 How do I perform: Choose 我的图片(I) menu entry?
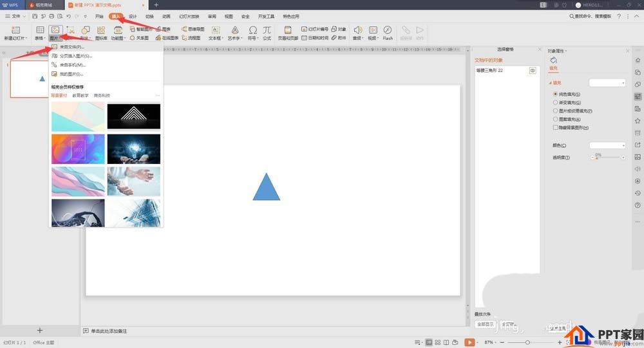point(106,74)
